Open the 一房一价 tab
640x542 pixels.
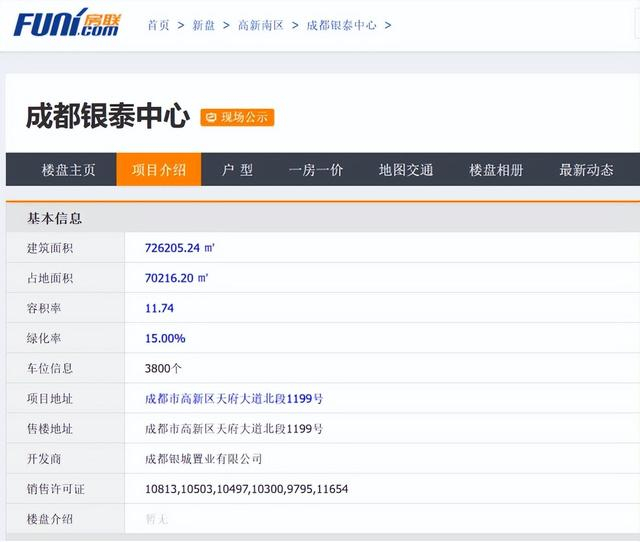pos(316,169)
